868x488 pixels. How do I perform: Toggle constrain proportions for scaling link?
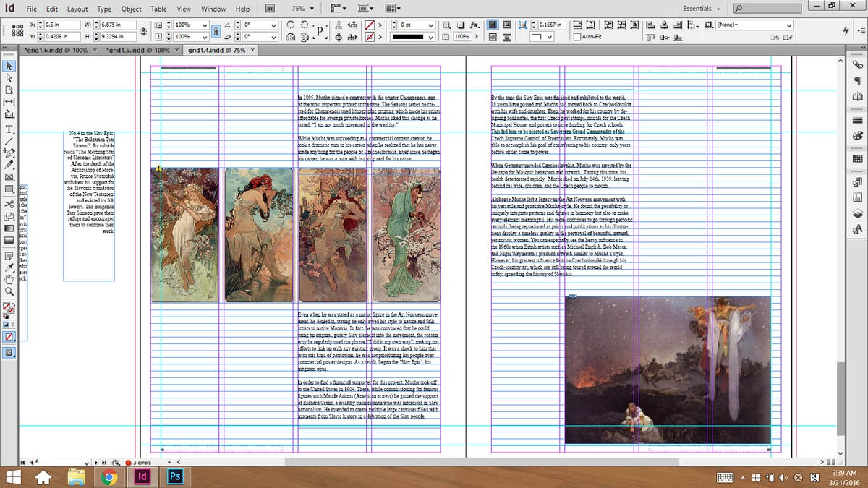216,30
